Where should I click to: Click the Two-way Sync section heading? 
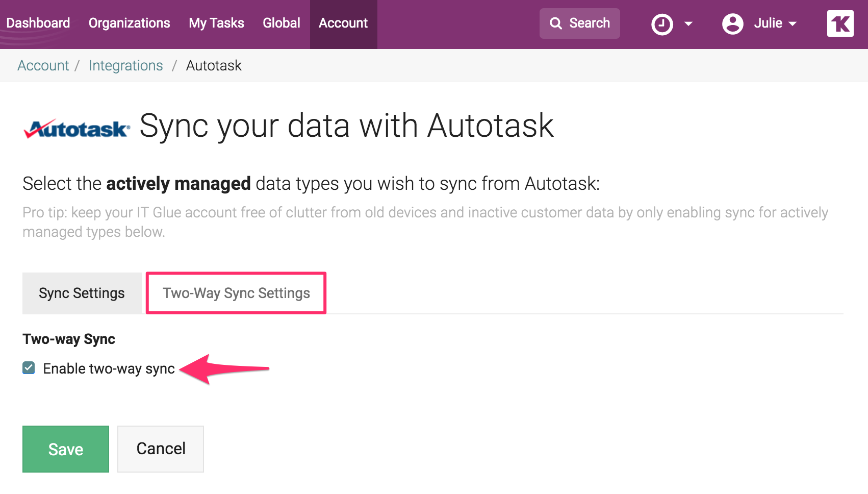coord(69,339)
